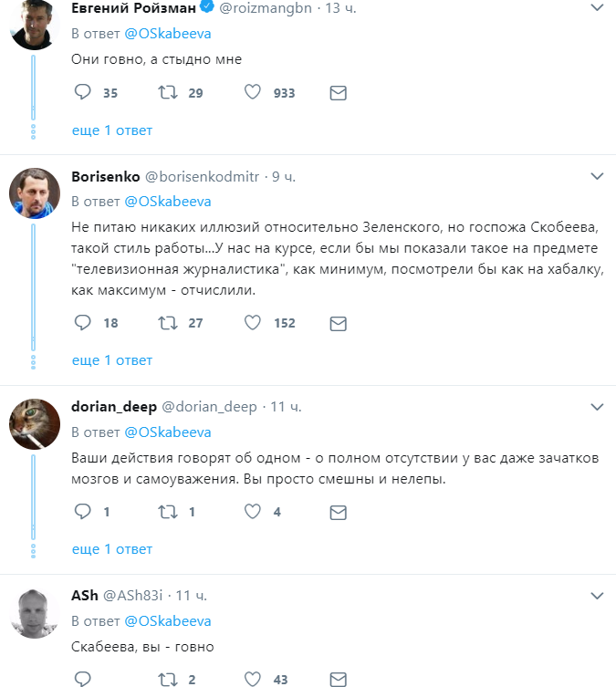Retweet dorian_deep's tweet

click(169, 512)
